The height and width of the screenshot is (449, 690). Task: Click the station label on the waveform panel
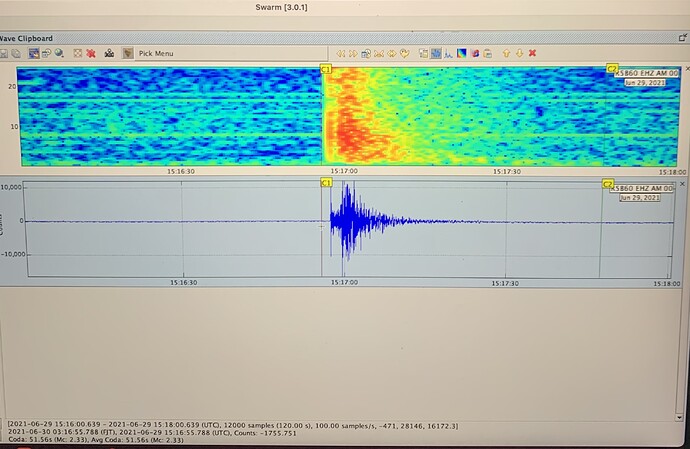tap(642, 188)
